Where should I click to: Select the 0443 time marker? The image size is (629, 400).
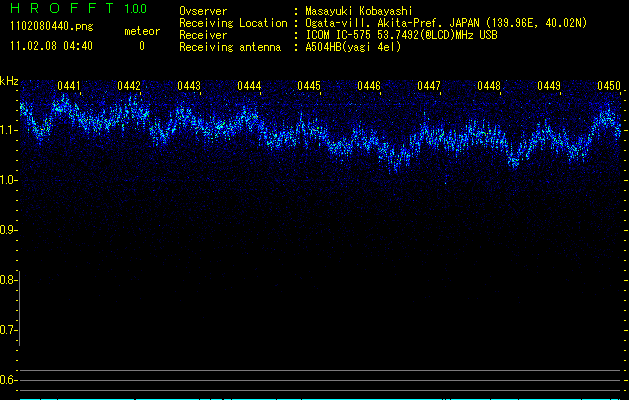click(x=189, y=87)
